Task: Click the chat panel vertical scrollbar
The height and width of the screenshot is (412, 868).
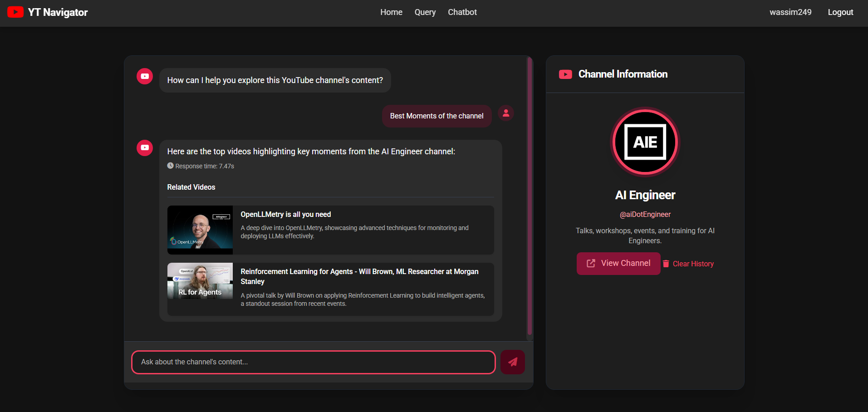Action: [x=529, y=197]
